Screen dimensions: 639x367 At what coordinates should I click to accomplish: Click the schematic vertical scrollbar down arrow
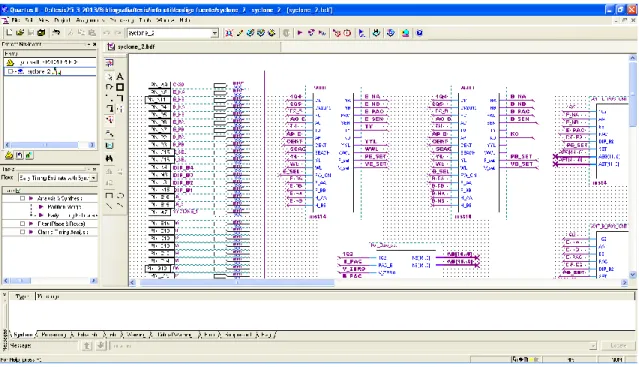pos(632,275)
